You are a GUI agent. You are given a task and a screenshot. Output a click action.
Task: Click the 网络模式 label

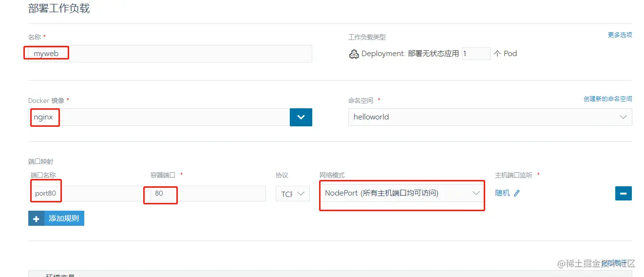click(x=332, y=175)
